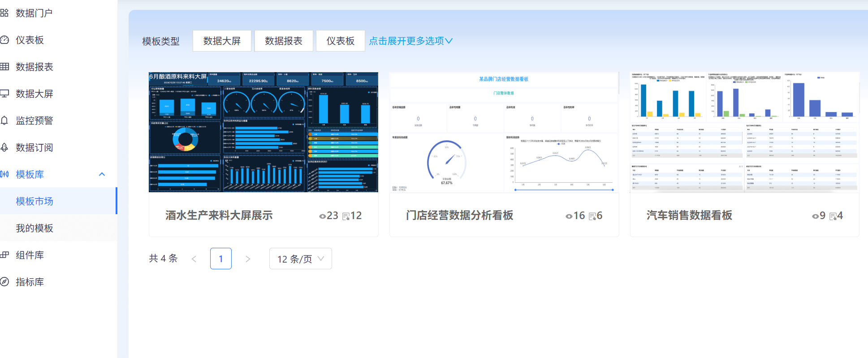
Task: Click the 数据大屏 monitor icon in sidebar
Action: [4, 94]
